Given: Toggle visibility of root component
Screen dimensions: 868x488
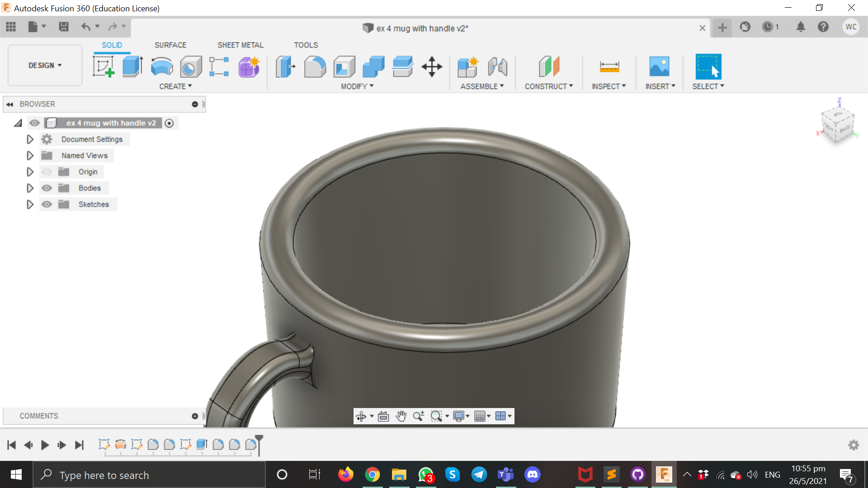Looking at the screenshot, I should point(34,123).
